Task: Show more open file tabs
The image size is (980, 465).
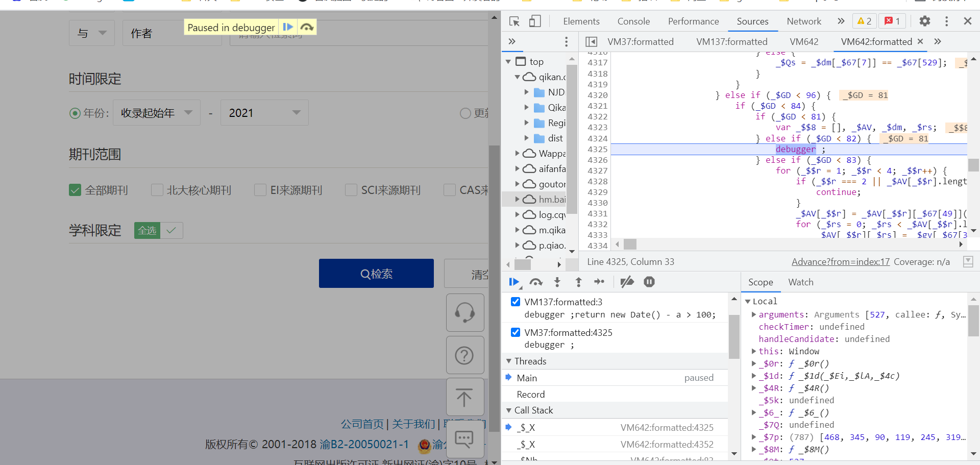Action: point(938,41)
